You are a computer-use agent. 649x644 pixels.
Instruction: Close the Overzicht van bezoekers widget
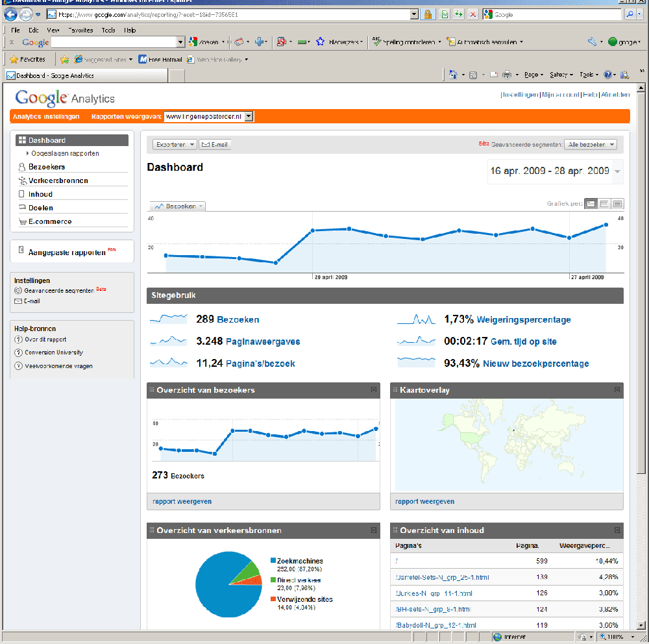[x=374, y=390]
